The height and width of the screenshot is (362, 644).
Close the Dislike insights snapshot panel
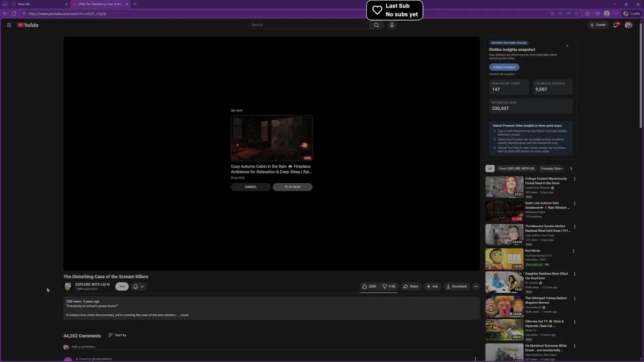click(x=567, y=46)
